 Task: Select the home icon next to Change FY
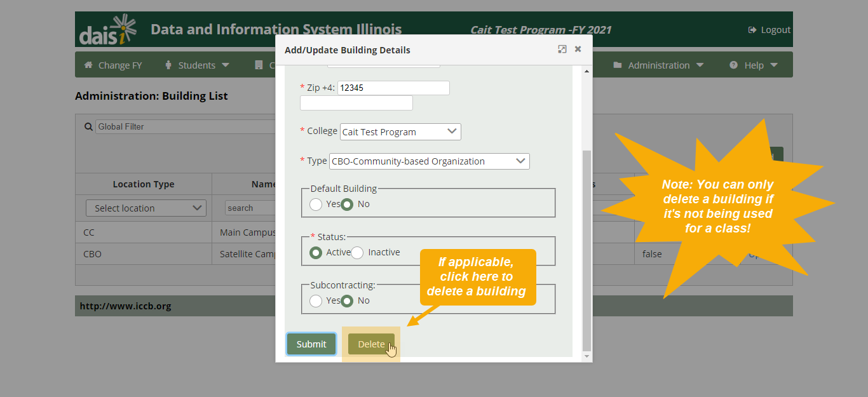tap(89, 64)
